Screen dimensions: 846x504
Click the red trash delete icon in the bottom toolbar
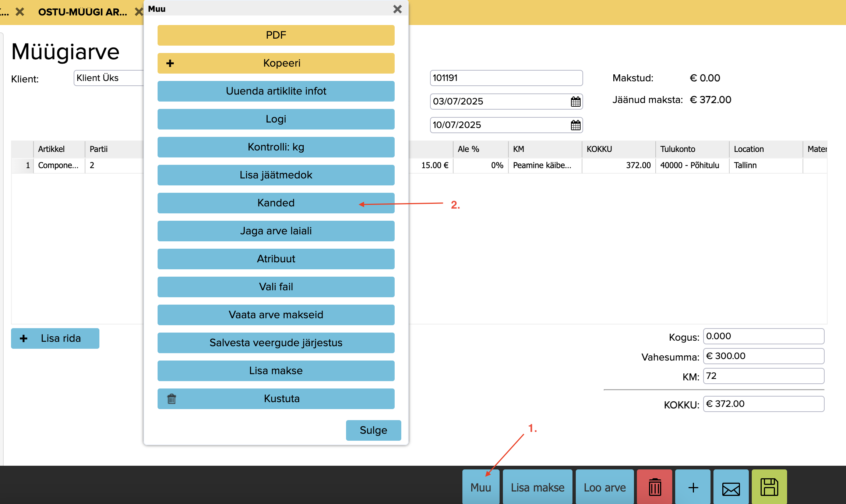pos(655,487)
